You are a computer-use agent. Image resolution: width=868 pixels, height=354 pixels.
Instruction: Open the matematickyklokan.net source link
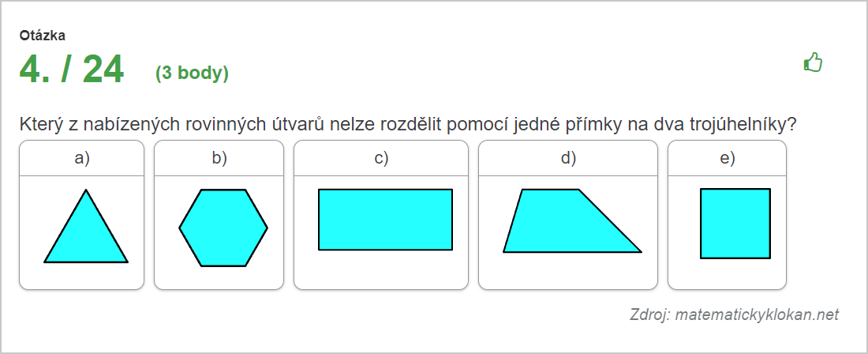(x=757, y=314)
